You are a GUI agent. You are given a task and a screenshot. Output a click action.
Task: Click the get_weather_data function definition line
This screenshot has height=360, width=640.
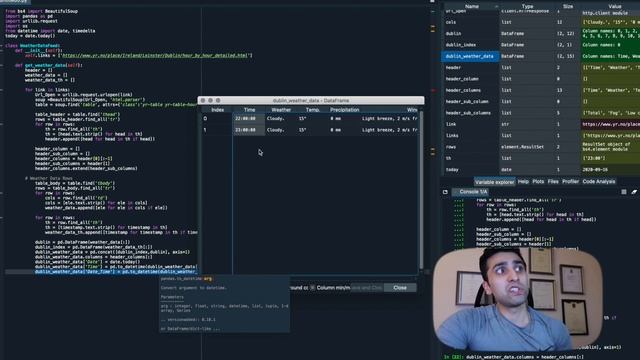tap(49, 65)
